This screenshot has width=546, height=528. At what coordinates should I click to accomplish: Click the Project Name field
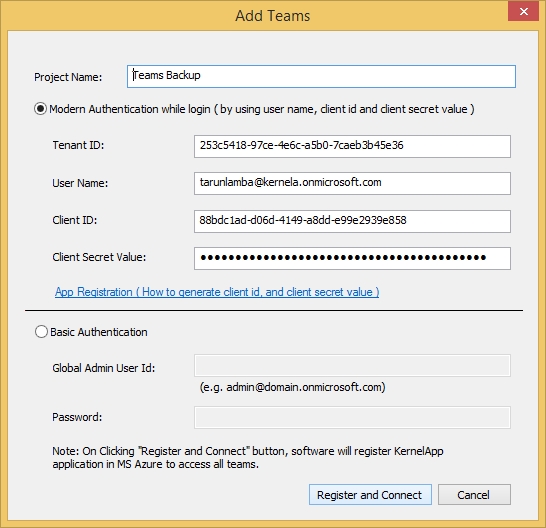pyautogui.click(x=321, y=76)
